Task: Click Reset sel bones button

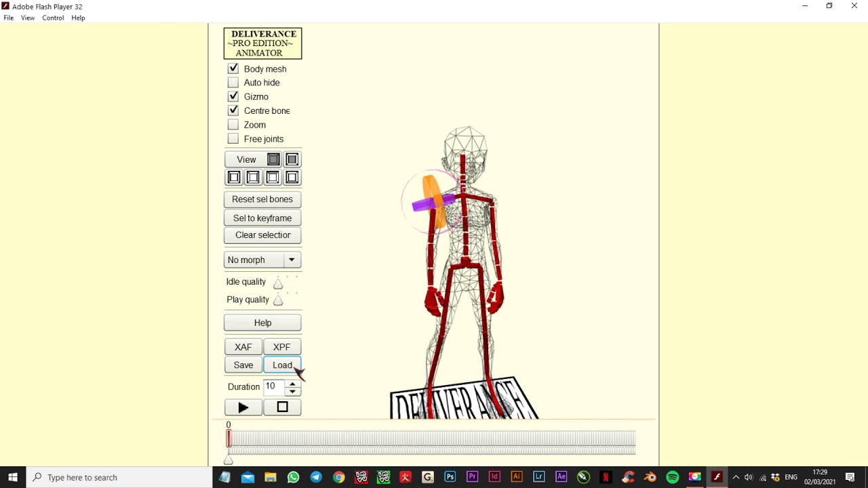Action: click(262, 199)
